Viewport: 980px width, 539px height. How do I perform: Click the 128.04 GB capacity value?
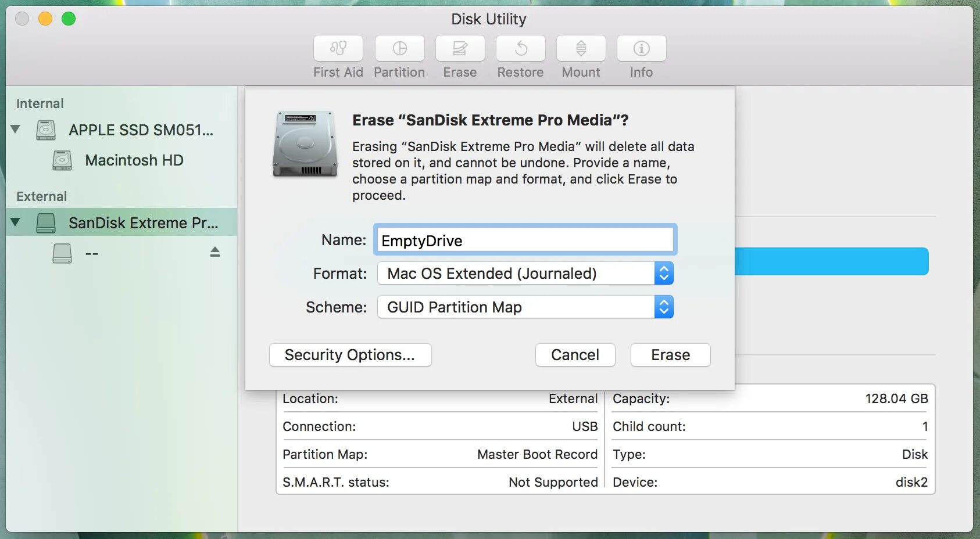tap(897, 398)
